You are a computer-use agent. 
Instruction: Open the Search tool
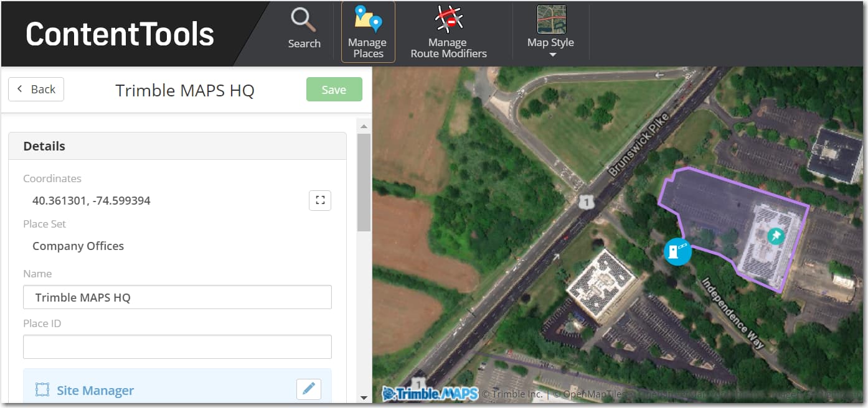pos(304,29)
